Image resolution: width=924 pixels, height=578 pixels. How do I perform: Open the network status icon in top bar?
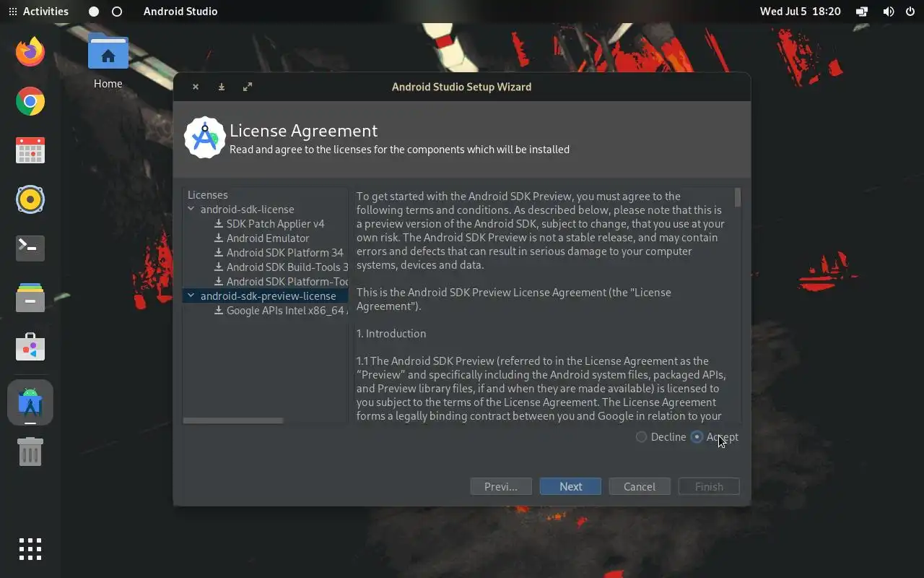point(862,12)
